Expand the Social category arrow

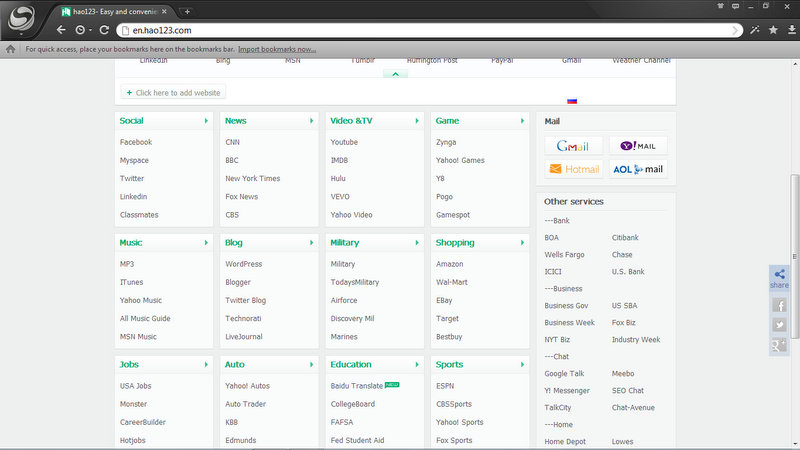click(206, 121)
